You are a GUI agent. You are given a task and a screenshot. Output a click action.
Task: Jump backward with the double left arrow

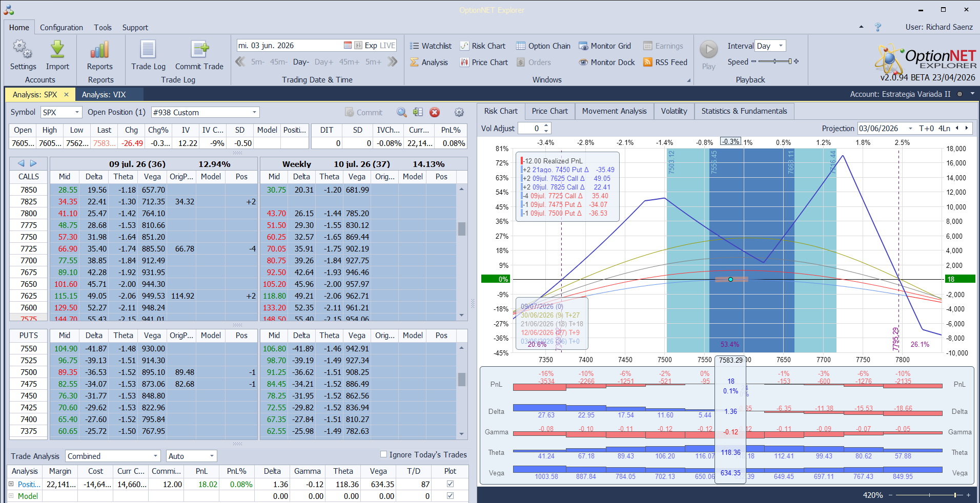pos(240,62)
